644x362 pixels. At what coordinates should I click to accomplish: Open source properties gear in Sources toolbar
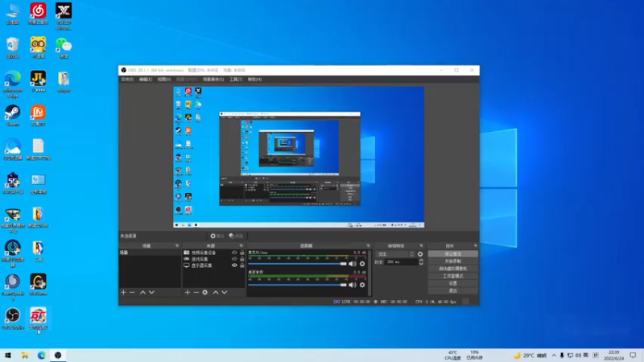pos(205,292)
